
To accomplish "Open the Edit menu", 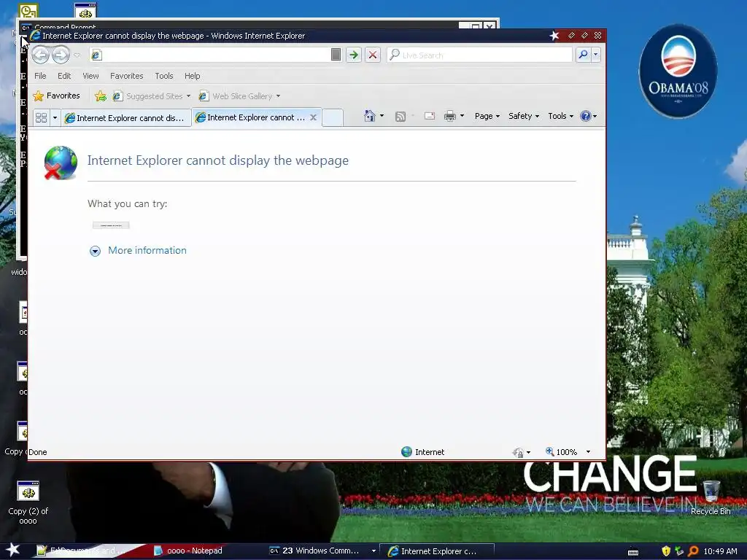I will [64, 76].
